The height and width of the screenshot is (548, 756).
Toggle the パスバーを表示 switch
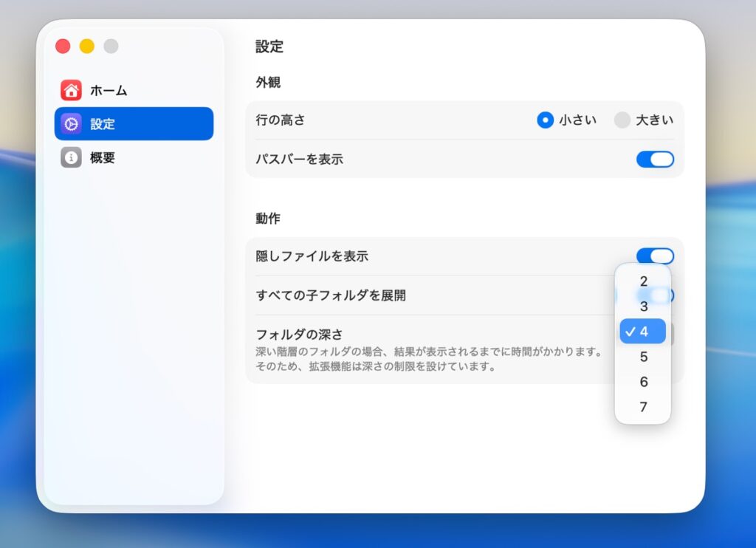(x=655, y=159)
